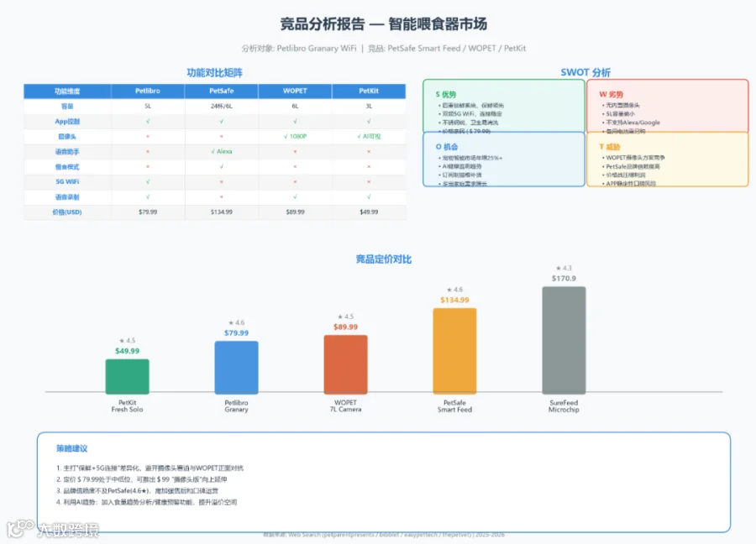Select the Petlibro column header in the matrix

(148, 91)
